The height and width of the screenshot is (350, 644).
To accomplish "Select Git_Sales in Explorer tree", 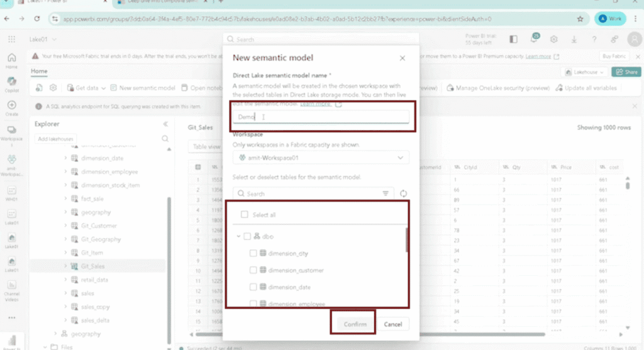I will pos(93,266).
